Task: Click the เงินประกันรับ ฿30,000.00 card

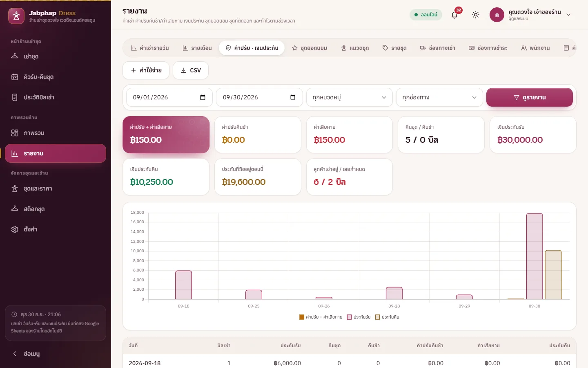Action: click(533, 135)
